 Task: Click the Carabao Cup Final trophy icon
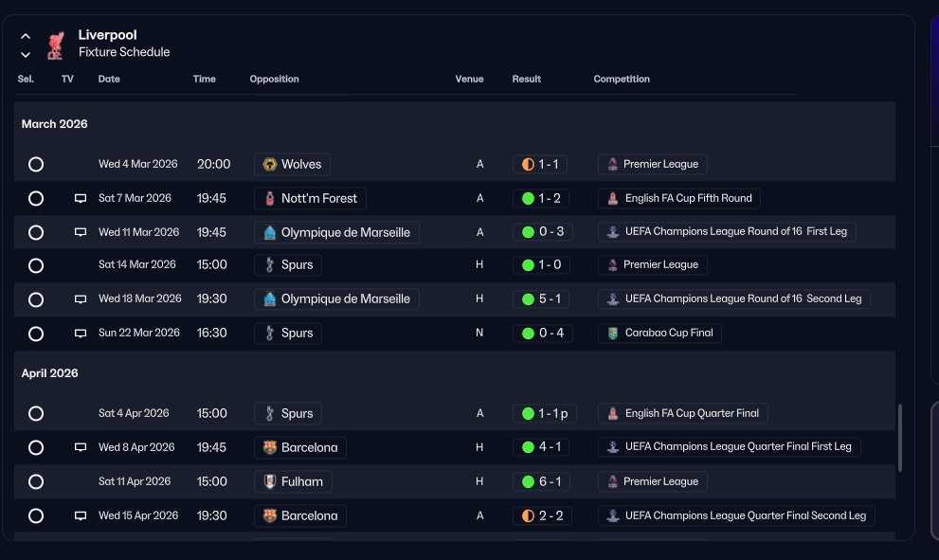click(613, 333)
